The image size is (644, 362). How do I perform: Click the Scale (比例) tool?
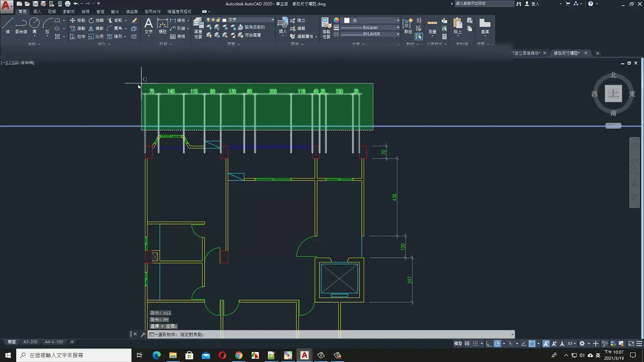(96, 37)
